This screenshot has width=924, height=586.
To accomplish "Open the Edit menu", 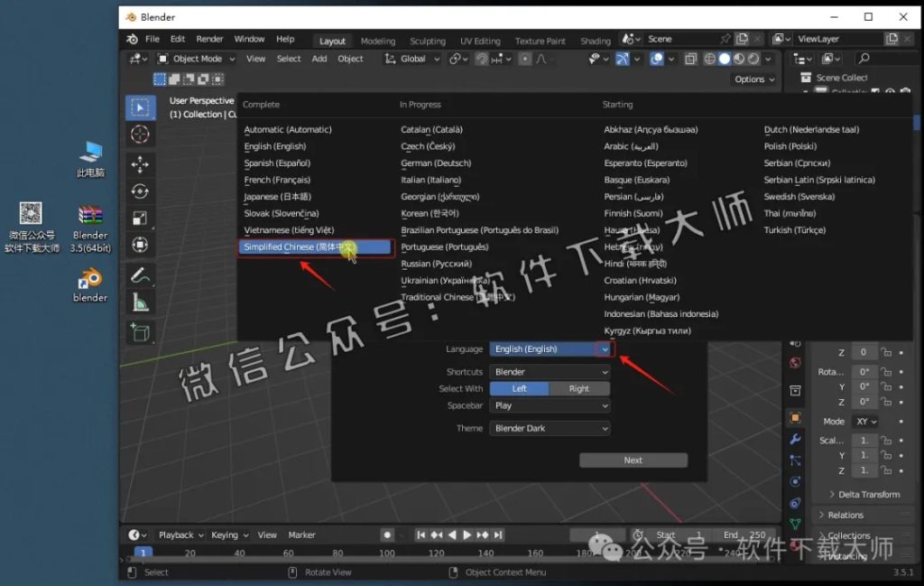I will [177, 39].
